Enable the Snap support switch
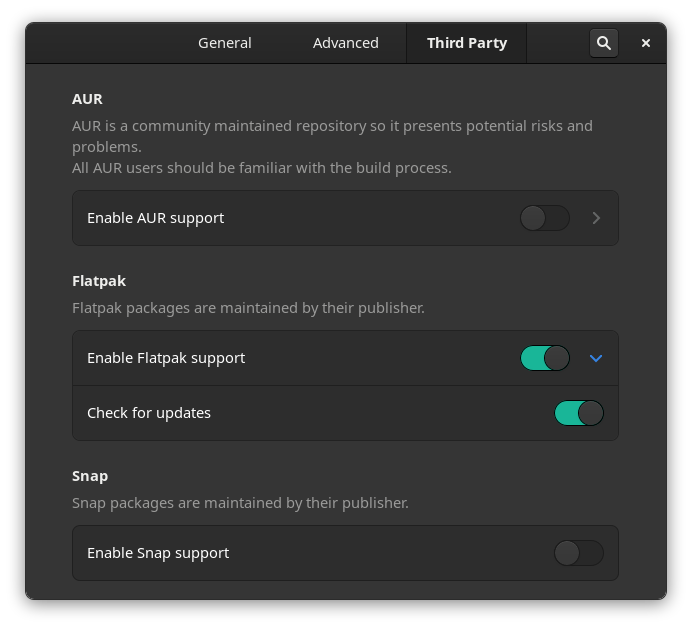This screenshot has height=628, width=692. [x=579, y=553]
